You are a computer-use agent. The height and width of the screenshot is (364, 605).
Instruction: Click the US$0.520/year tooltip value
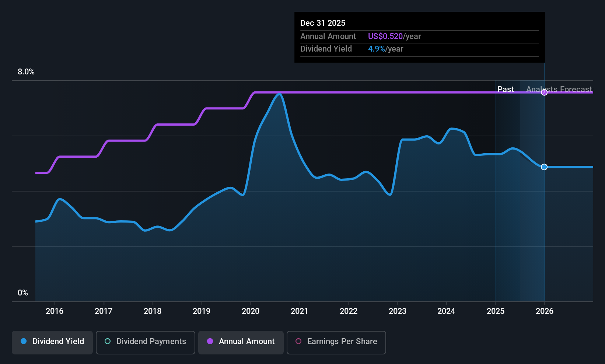394,36
